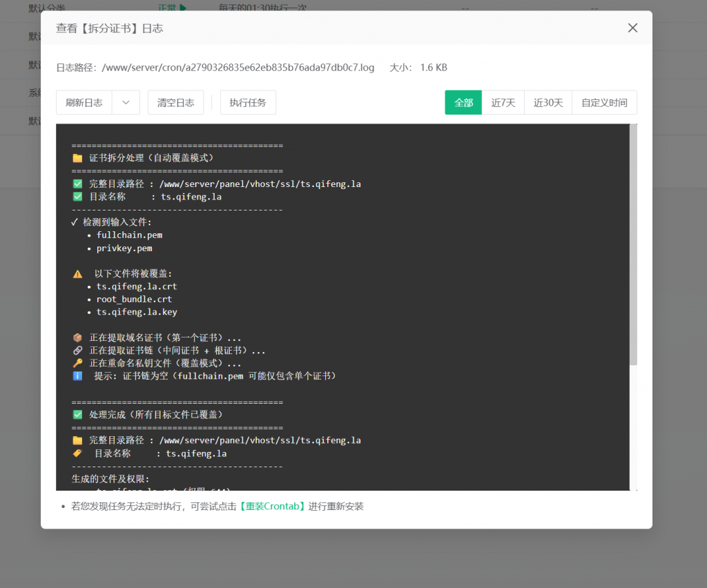Select the 全部 time filter tab
The image size is (707, 588).
(463, 103)
